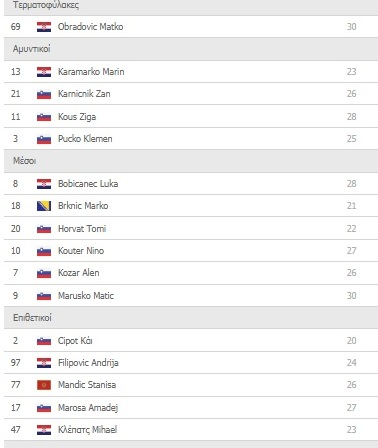This screenshot has height=448, width=378.
Task: Select Kozar Alen row
Action: coord(191,273)
